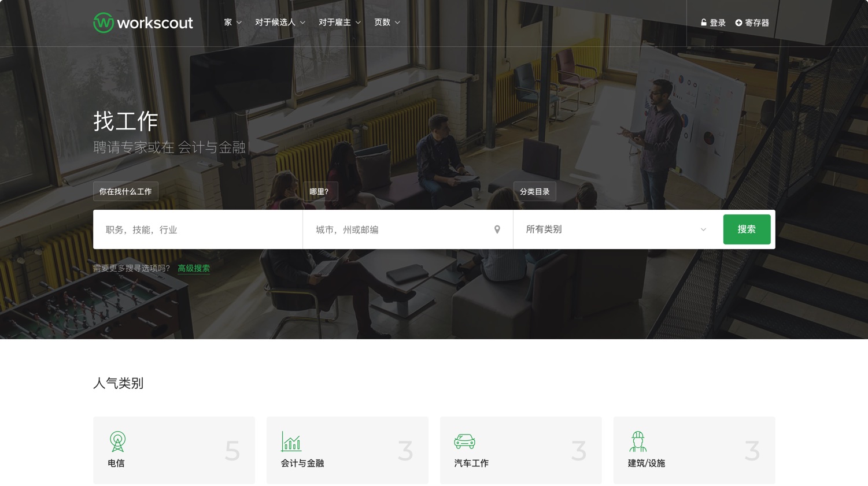Click the 人气类别 heading
The image size is (868, 486).
[118, 383]
